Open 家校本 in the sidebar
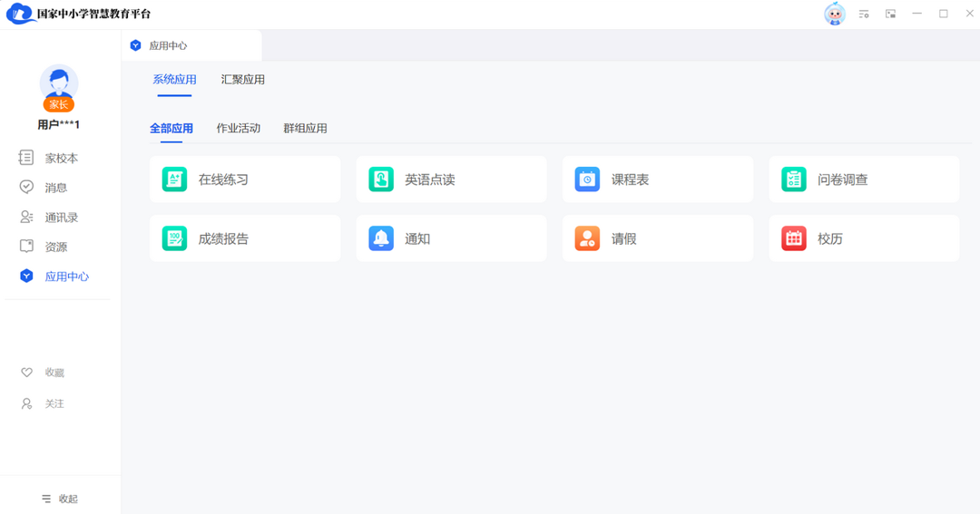980x514 pixels. pyautogui.click(x=61, y=158)
